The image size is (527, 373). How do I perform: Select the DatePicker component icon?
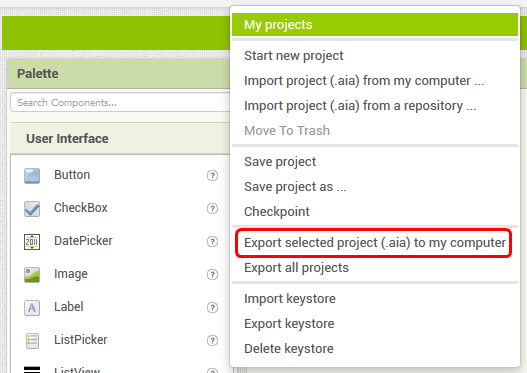tap(32, 242)
